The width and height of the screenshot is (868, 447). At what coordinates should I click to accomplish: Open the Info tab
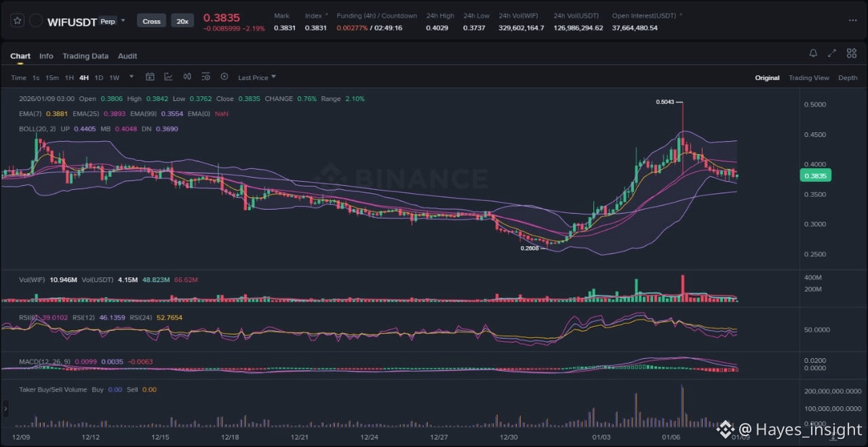point(46,56)
